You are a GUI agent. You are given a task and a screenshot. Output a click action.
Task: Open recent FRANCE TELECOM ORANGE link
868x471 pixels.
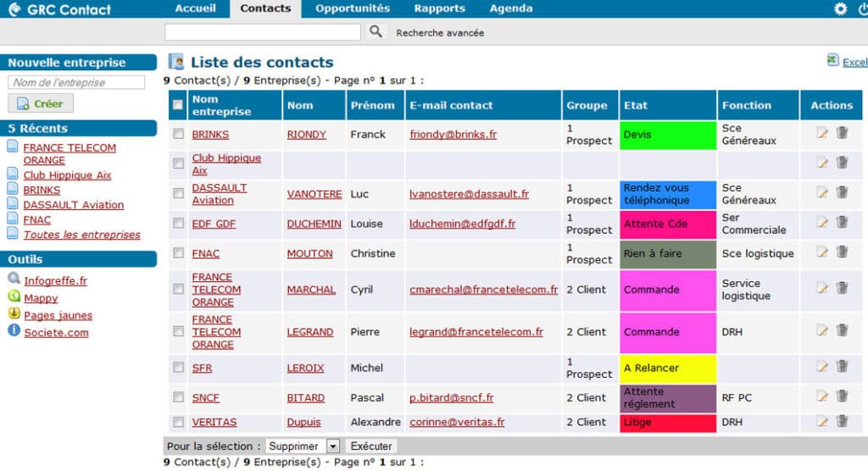70,154
